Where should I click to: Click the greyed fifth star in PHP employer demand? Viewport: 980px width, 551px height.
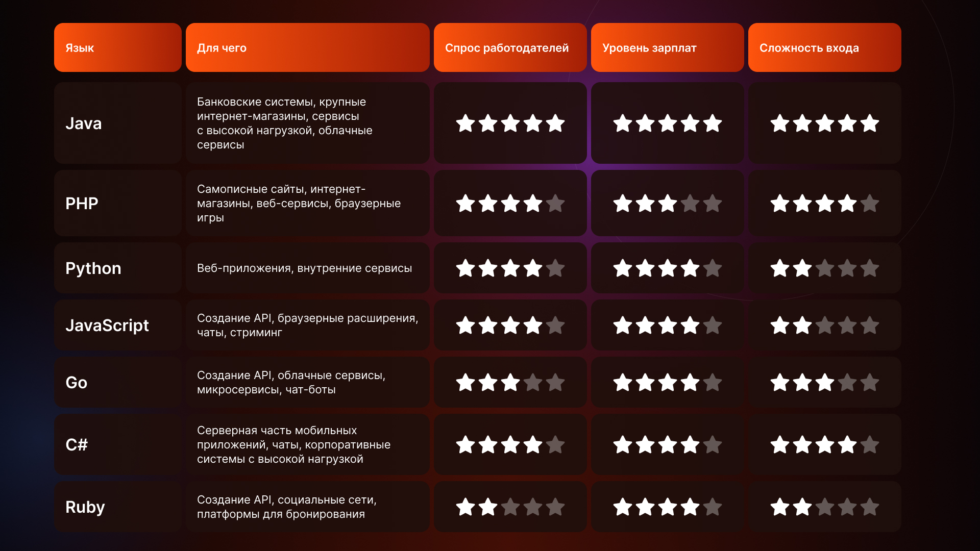555,203
